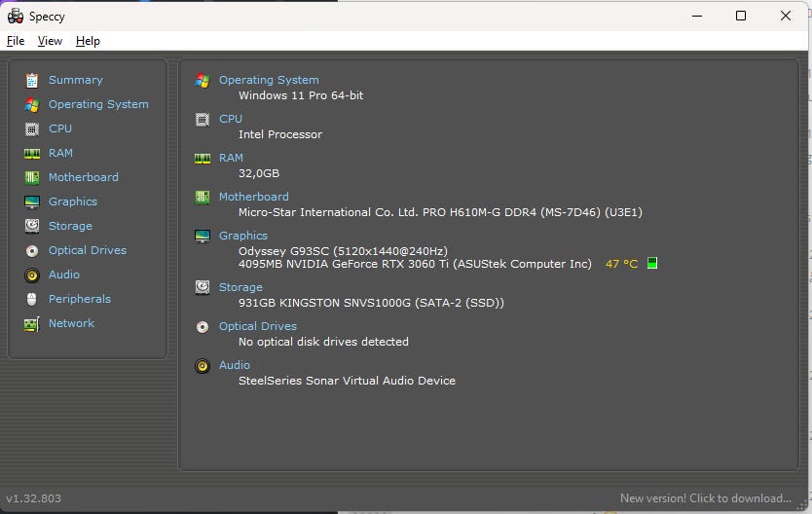Click the CPU chip icon in summary panel
The width and height of the screenshot is (812, 514).
(x=203, y=120)
